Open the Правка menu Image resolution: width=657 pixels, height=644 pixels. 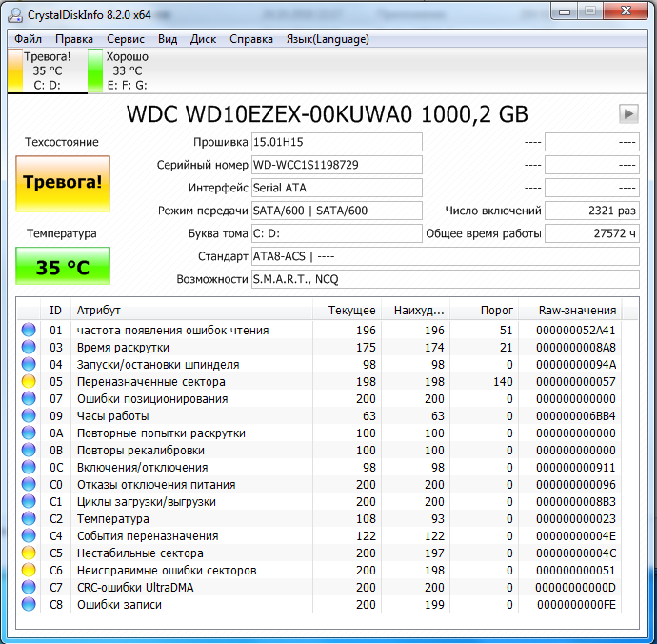pyautogui.click(x=74, y=39)
